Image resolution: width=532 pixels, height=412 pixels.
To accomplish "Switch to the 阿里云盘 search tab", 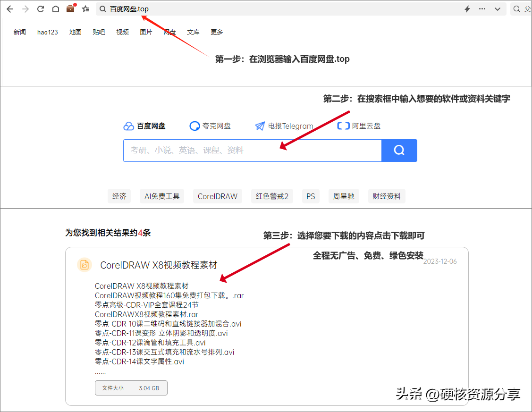I will tap(359, 126).
